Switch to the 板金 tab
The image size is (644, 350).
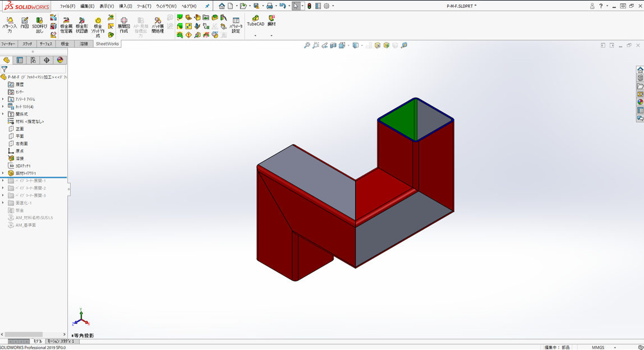click(65, 44)
